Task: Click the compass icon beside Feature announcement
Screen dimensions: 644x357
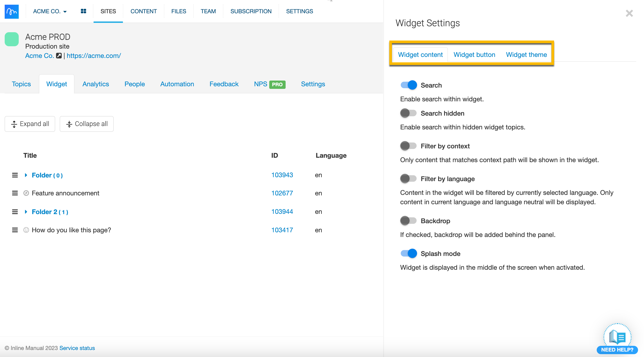Action: (x=26, y=193)
